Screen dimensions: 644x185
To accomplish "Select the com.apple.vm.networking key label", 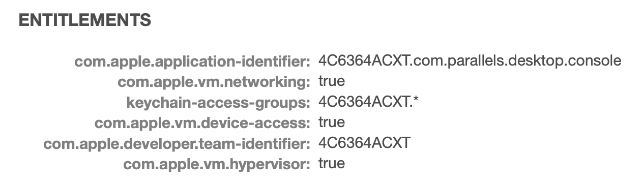I will [214, 82].
